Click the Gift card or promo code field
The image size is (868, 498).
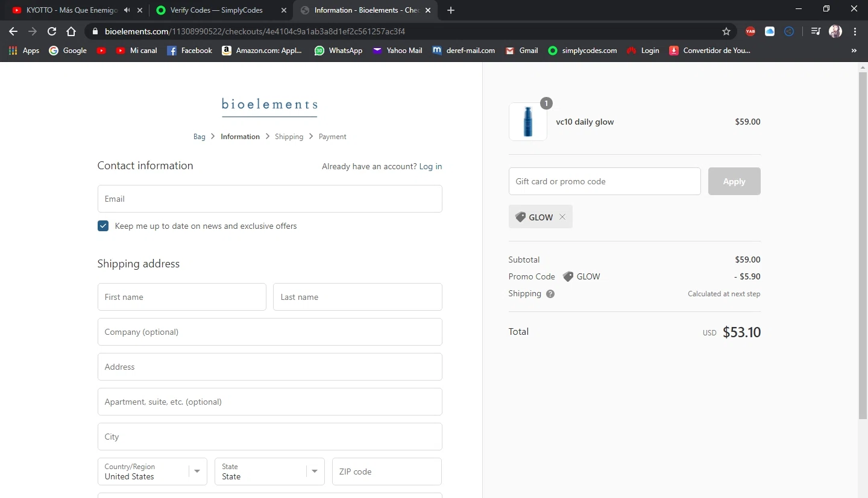pyautogui.click(x=605, y=181)
